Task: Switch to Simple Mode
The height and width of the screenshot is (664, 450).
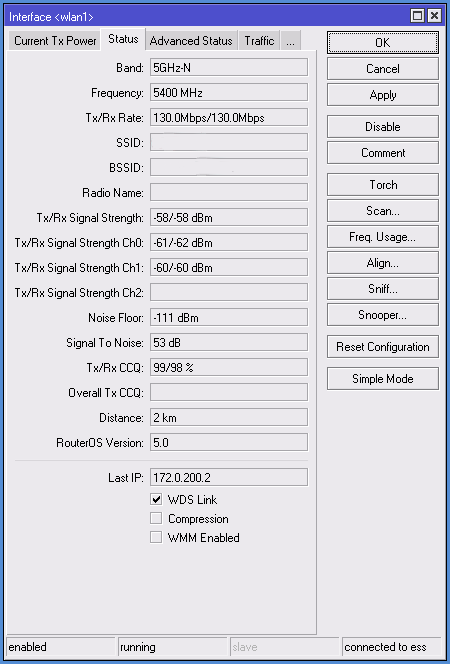Action: point(383,379)
